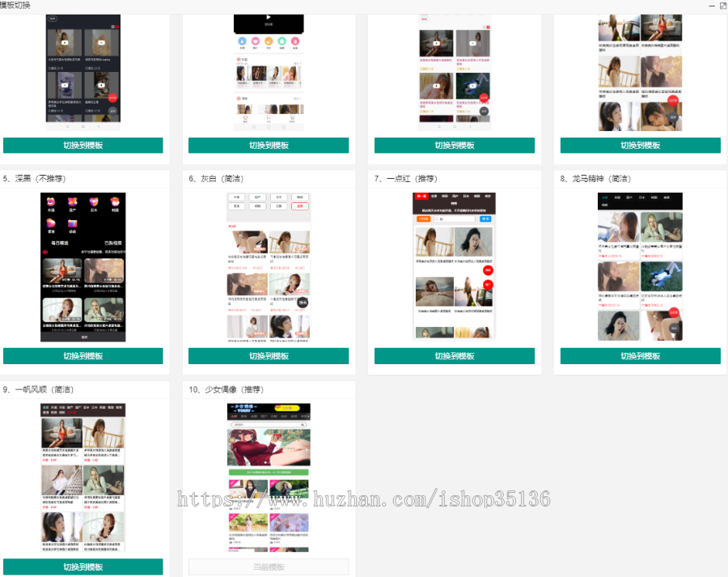Click the 模板切换 dialog title

coord(15,5)
